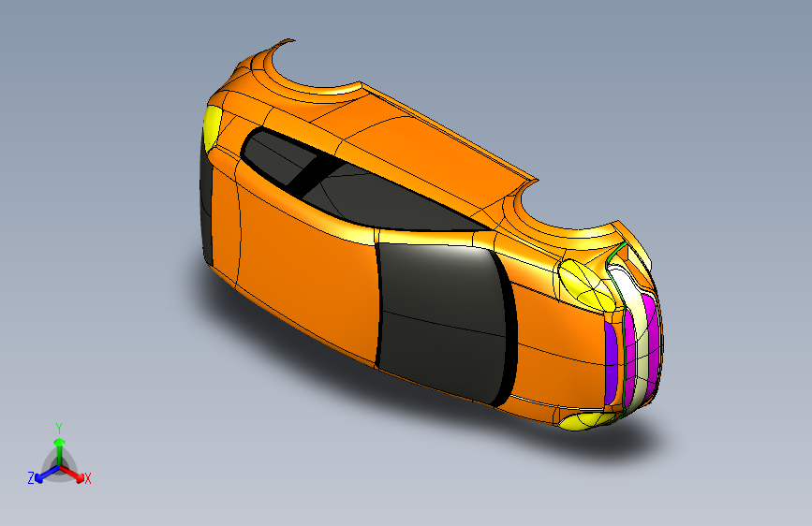Select the upper yellow headlight near the grille
Viewport: 812px width, 526px height.
click(x=588, y=285)
